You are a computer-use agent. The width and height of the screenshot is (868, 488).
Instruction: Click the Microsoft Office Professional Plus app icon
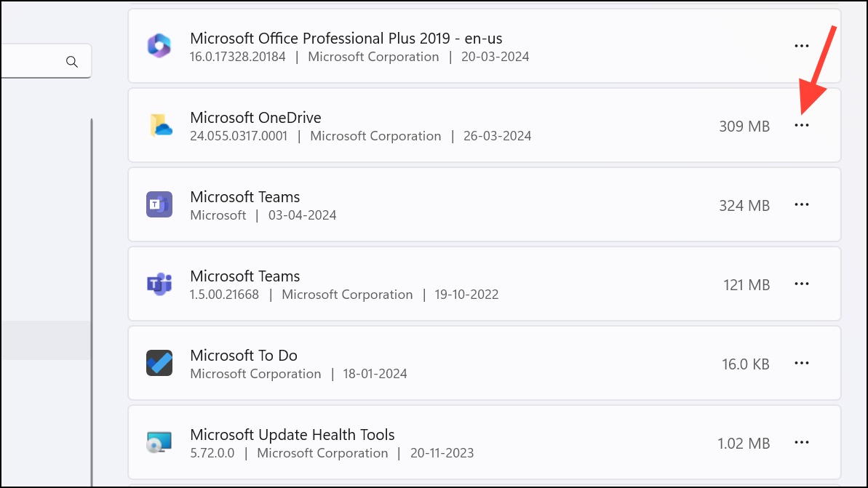pyautogui.click(x=159, y=46)
